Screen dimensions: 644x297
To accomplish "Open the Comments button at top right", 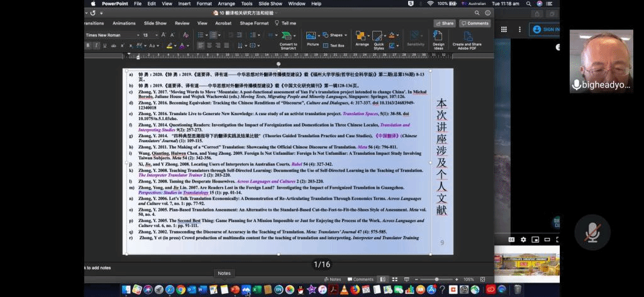I will point(475,23).
